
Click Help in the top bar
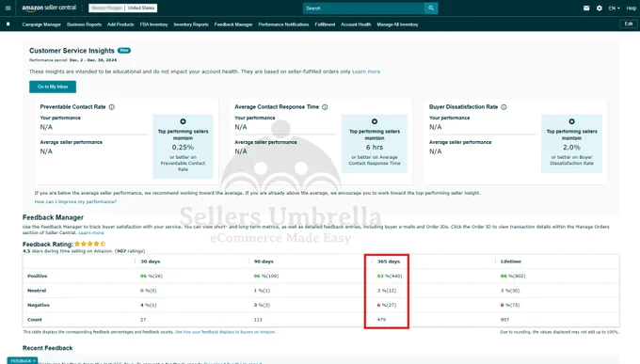click(631, 8)
